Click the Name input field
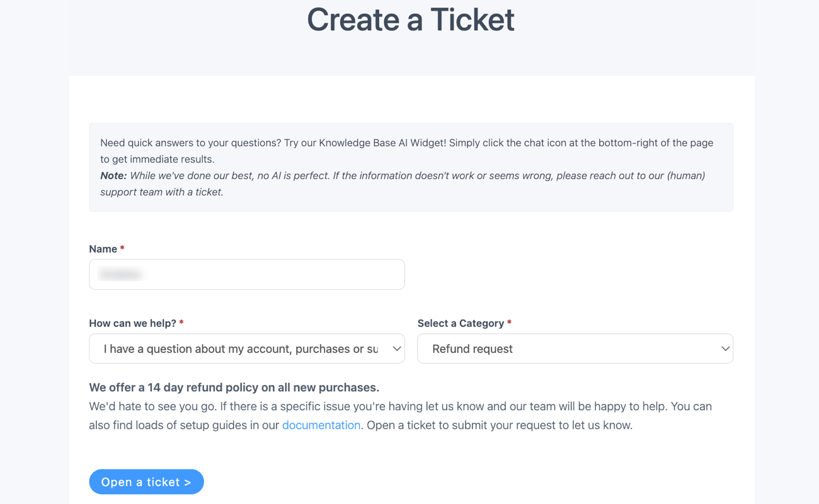819x504 pixels. pyautogui.click(x=247, y=274)
